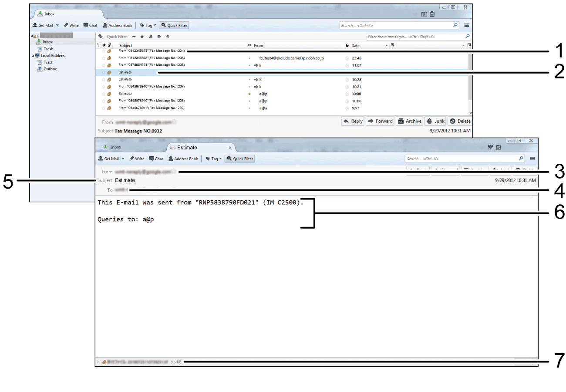
Task: Toggle the Quick Filter bar
Action: coord(174,25)
